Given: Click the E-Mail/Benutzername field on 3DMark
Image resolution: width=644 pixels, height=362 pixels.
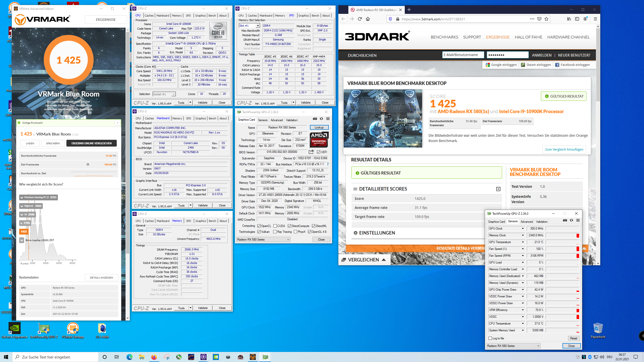Looking at the screenshot, I should point(463,55).
